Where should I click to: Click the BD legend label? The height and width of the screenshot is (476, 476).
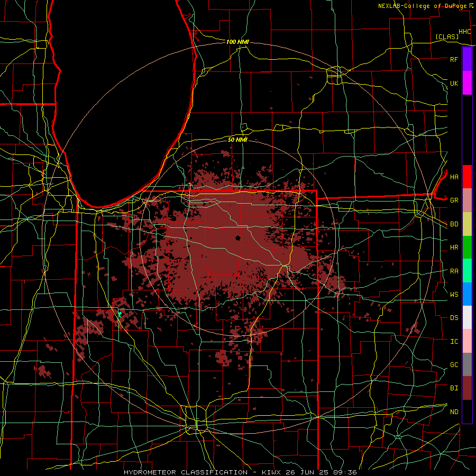(454, 224)
